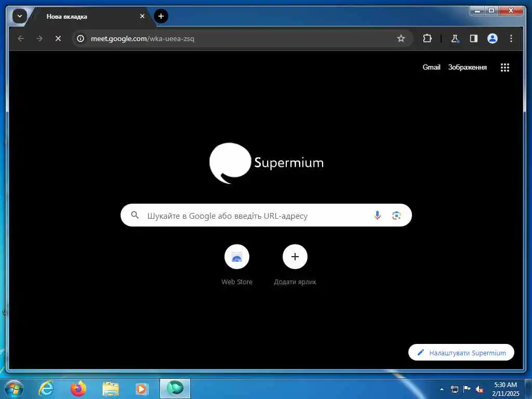Screen dimensions: 532x399
Task: Open the Зображення link
Action: [x=467, y=67]
